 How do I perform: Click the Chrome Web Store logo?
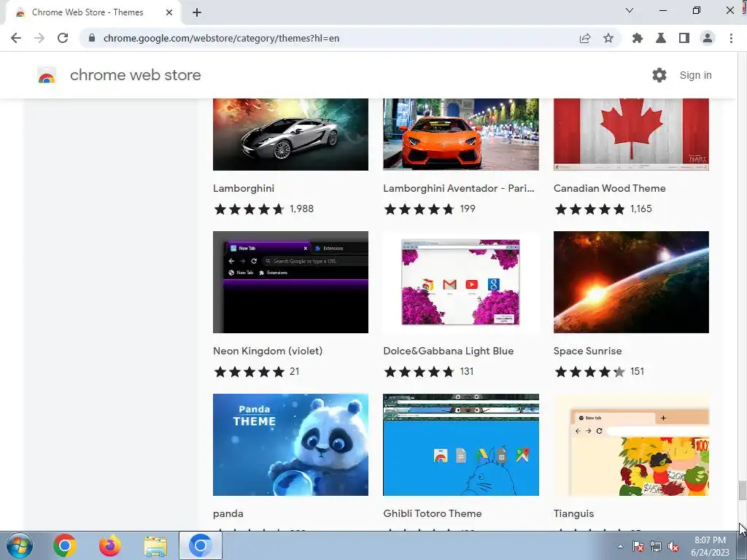(47, 75)
